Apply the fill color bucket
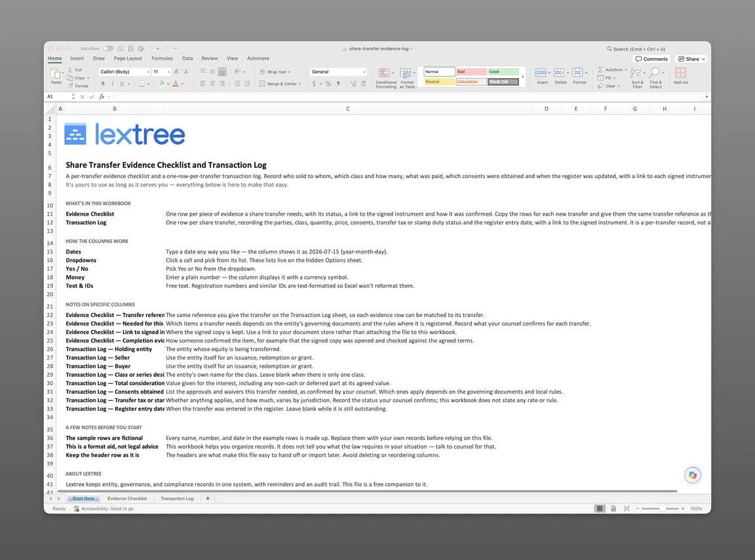This screenshot has height=560, width=755. [x=162, y=84]
